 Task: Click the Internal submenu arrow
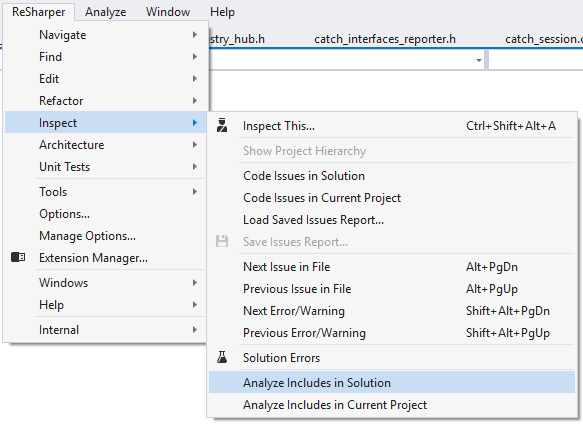(194, 330)
